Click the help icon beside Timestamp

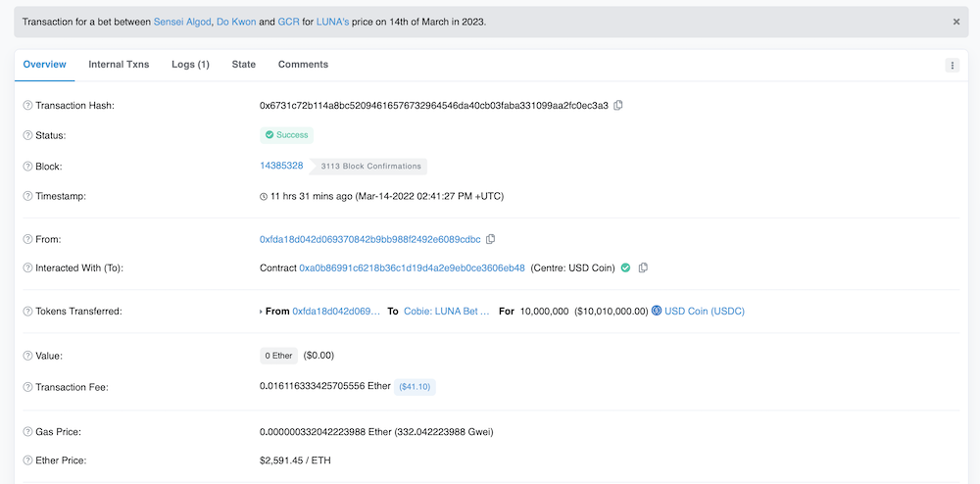click(27, 196)
